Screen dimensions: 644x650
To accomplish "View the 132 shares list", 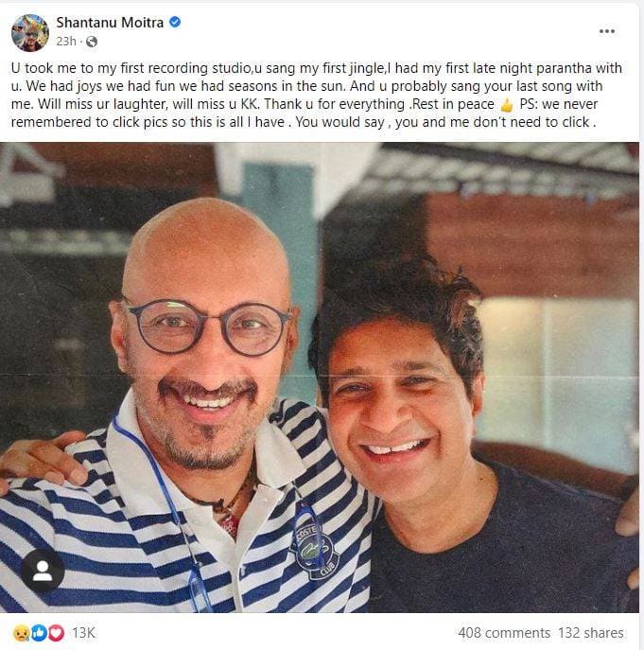I will 590,632.
